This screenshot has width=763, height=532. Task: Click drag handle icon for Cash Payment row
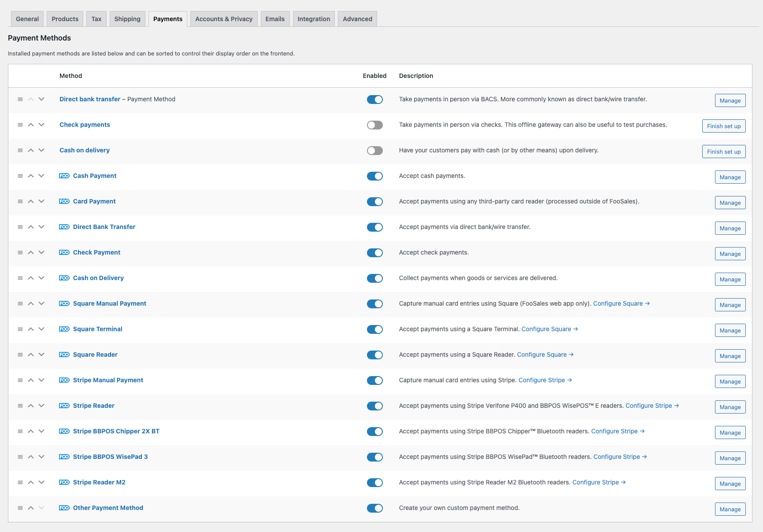tap(20, 176)
